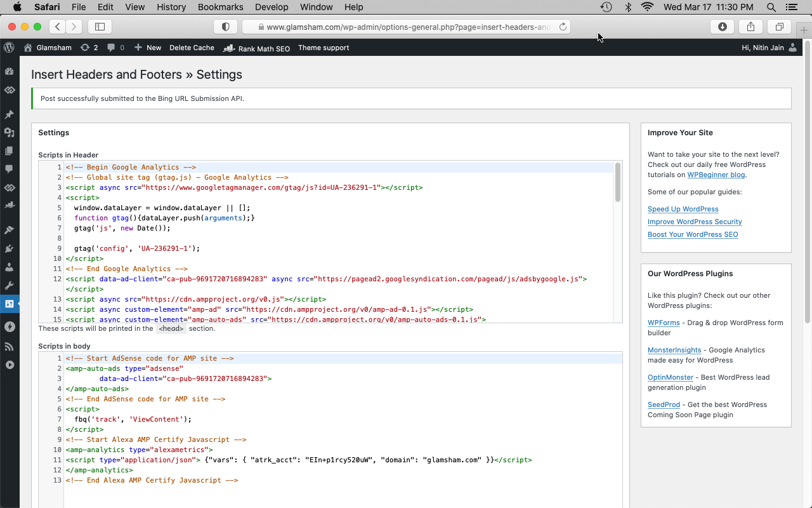This screenshot has height=508, width=812.
Task: Open the Tools wrench sidebar icon
Action: tap(9, 286)
